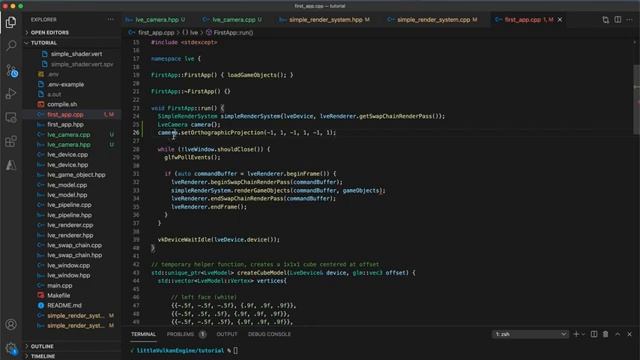Switch to the simple_render_system.cpp tab
The width and height of the screenshot is (640, 360).
433,20
